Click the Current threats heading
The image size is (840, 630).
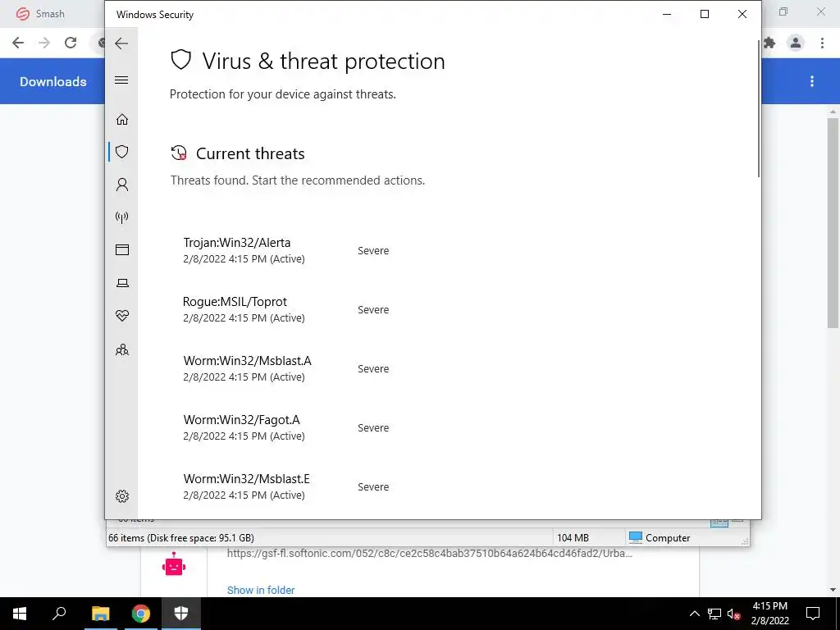coord(250,153)
